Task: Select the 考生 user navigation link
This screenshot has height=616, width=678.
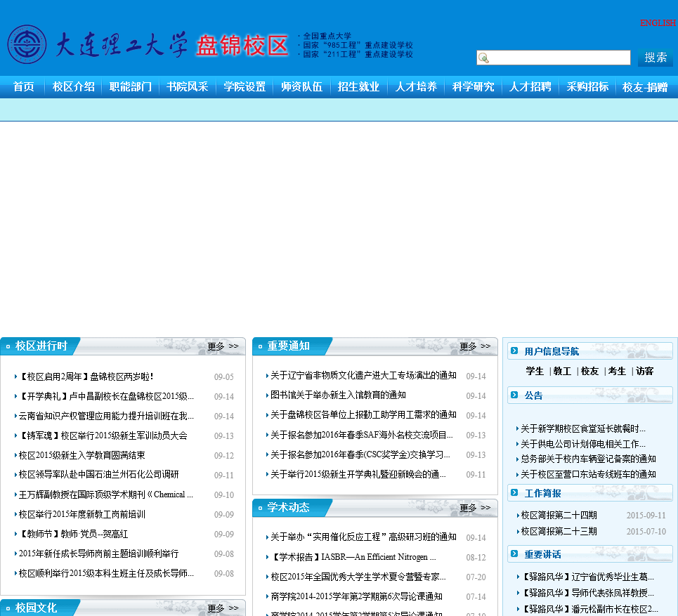Action: point(617,371)
